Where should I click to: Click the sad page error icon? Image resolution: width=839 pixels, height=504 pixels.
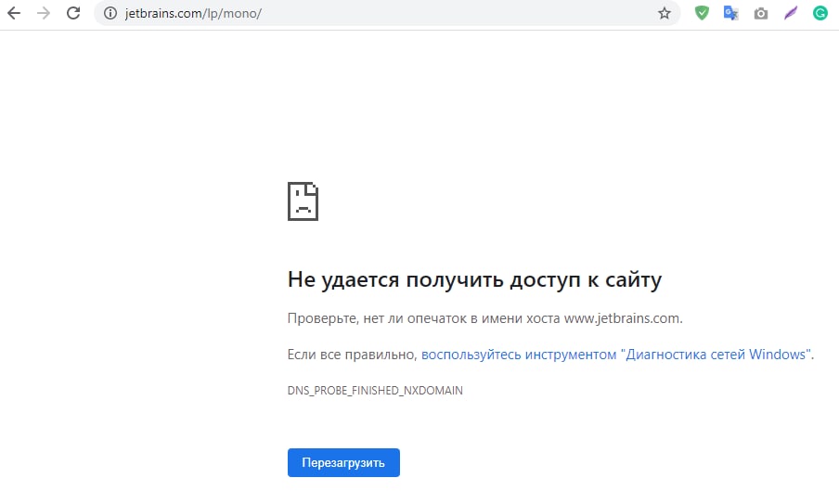tap(303, 201)
